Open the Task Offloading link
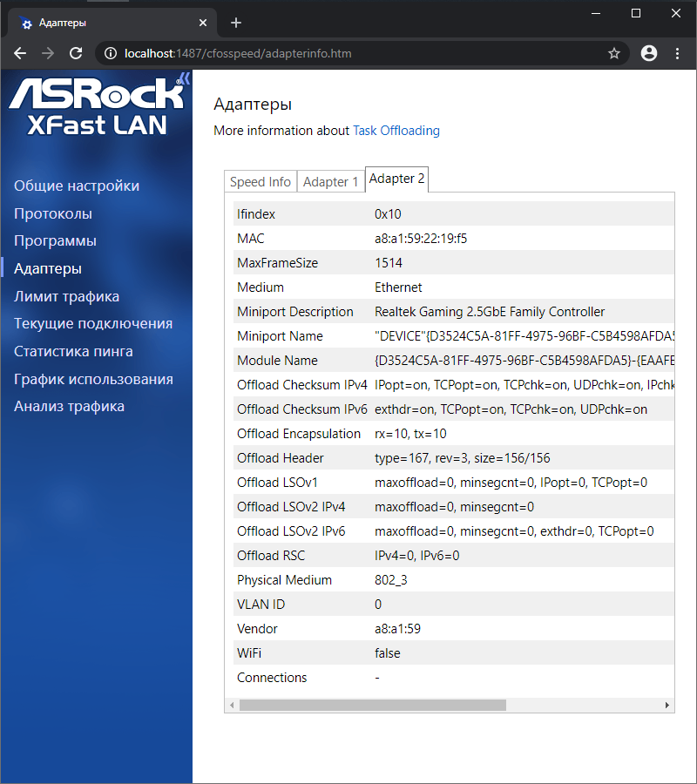This screenshot has height=784, width=697. [x=396, y=131]
